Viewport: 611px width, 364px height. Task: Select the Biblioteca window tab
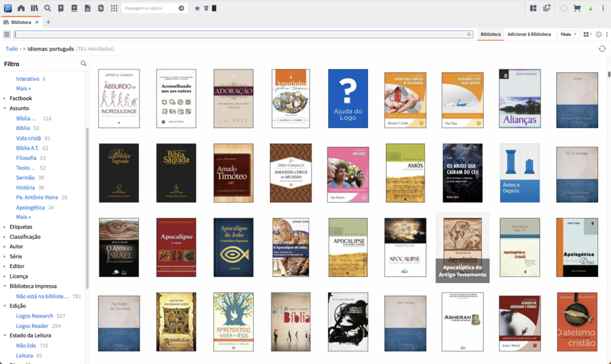tap(21, 22)
